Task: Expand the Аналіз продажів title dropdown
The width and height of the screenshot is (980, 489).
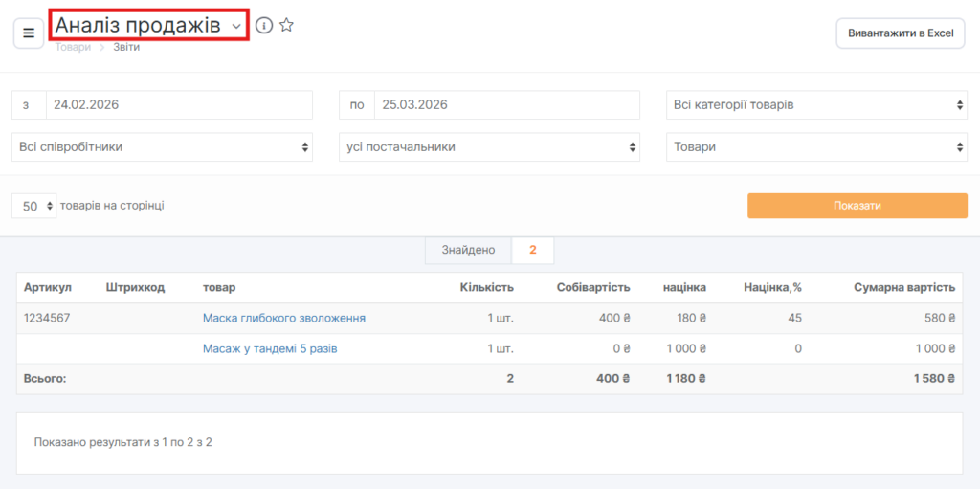Action: 236,26
